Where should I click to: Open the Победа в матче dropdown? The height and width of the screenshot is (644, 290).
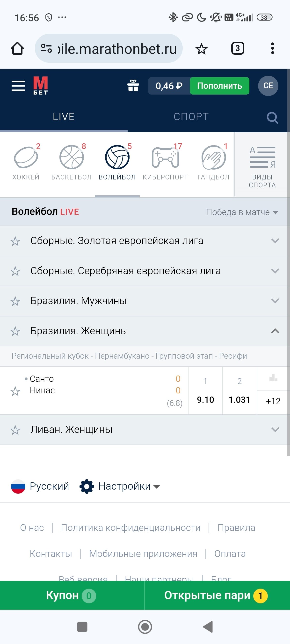242,212
